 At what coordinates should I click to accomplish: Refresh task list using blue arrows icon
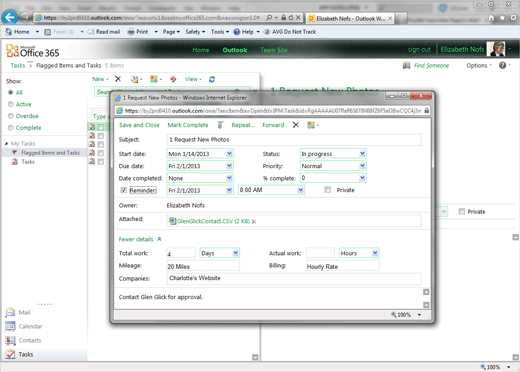pyautogui.click(x=212, y=79)
